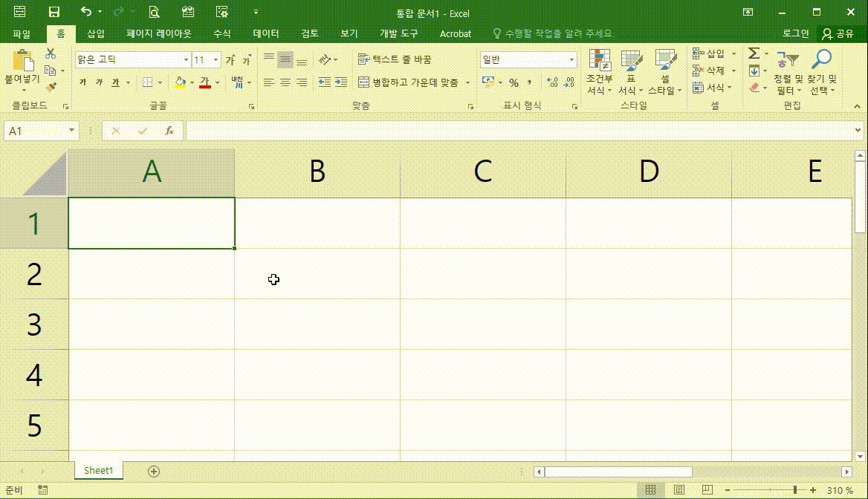Image resolution: width=868 pixels, height=499 pixels.
Task: Insert AutoSum with the sigma icon
Action: pyautogui.click(x=754, y=53)
